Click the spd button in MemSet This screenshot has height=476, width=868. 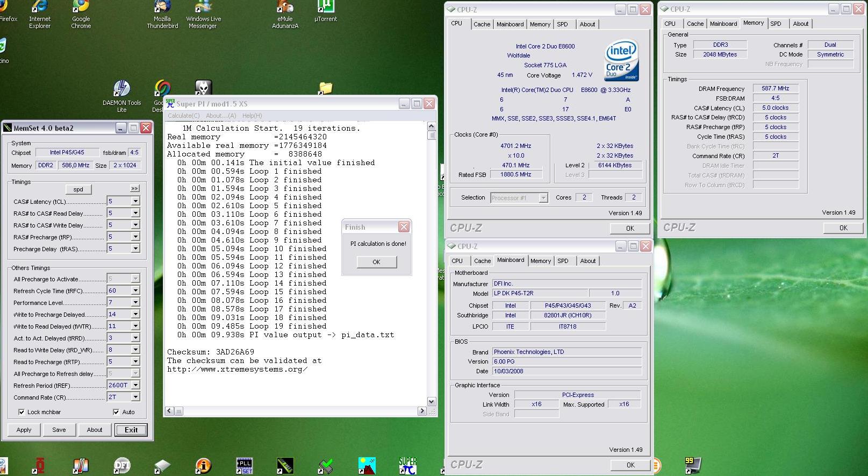point(78,189)
